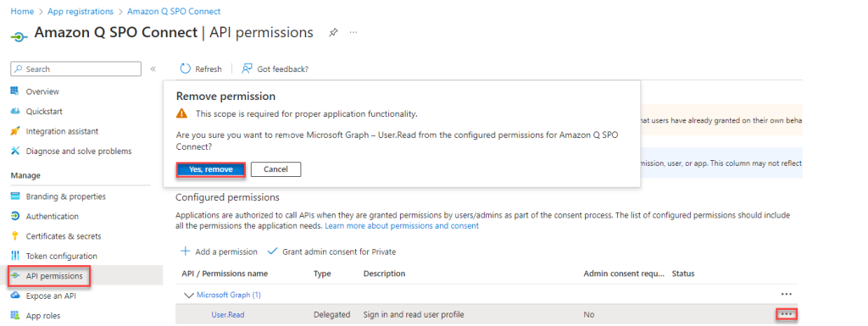Open App registrations breadcrumb link
The width and height of the screenshot is (868, 326).
[81, 11]
